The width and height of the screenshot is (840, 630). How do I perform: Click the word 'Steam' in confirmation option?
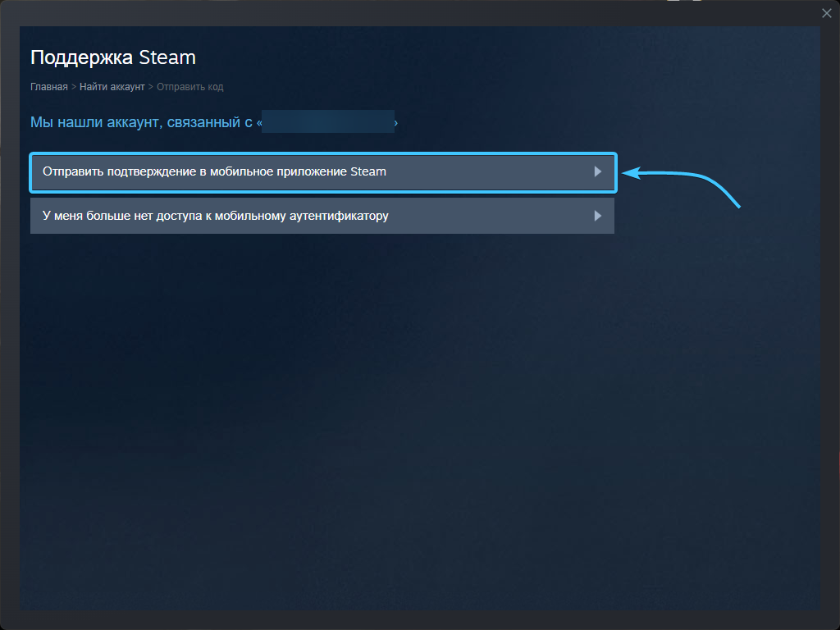(368, 172)
